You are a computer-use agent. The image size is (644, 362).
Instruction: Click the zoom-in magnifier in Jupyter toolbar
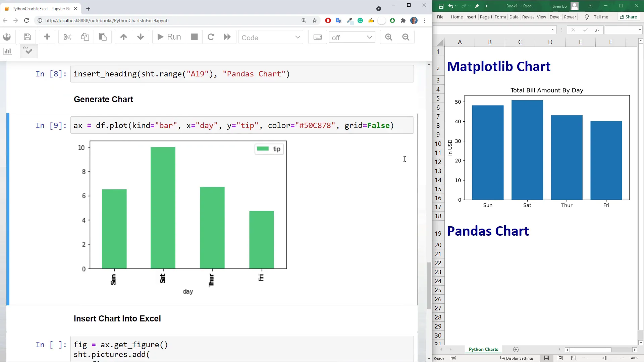(389, 37)
